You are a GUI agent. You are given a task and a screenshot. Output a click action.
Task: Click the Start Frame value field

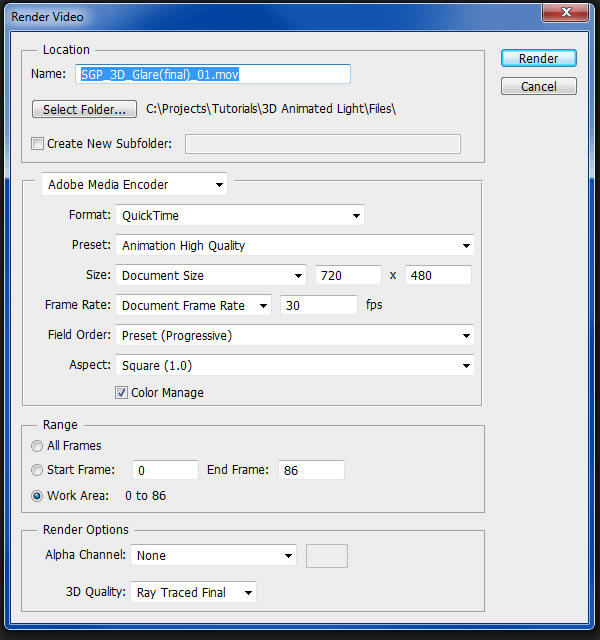coord(165,470)
